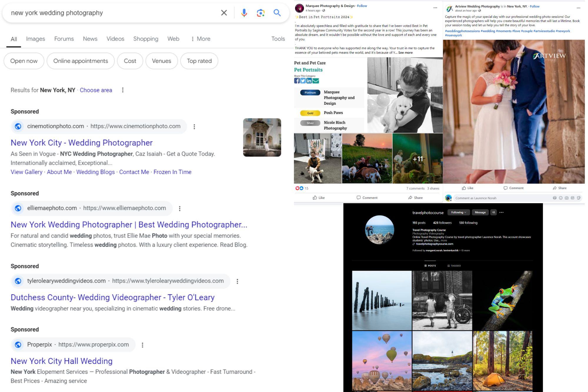
Task: Click the Message button on Instagram
Action: (480, 212)
